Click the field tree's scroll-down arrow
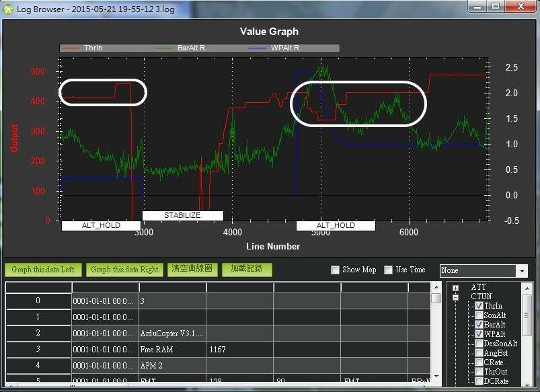Image resolution: width=540 pixels, height=392 pixels. [527, 383]
